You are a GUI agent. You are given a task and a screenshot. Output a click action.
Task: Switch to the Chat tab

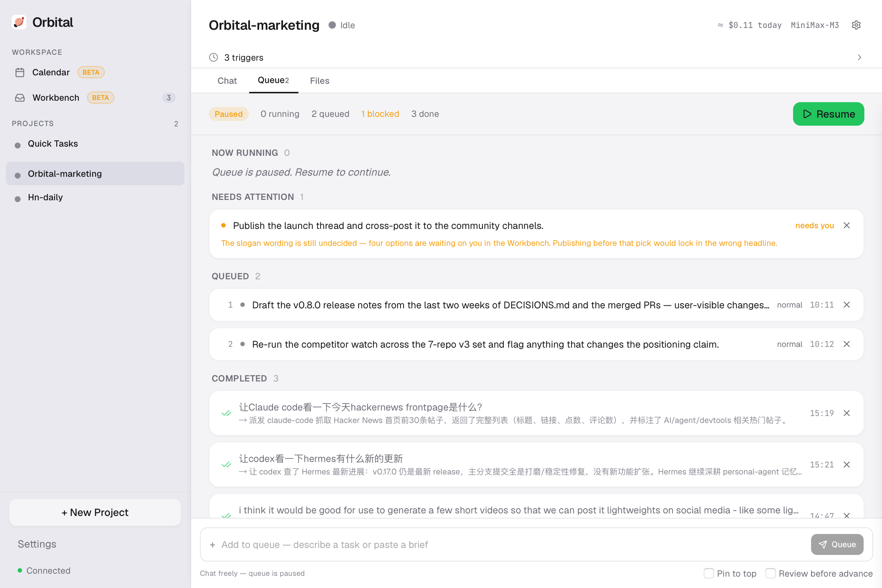pyautogui.click(x=227, y=80)
